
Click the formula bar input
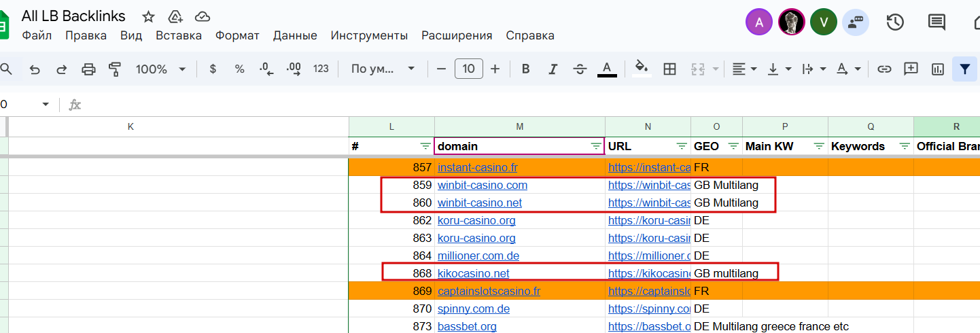click(530, 105)
